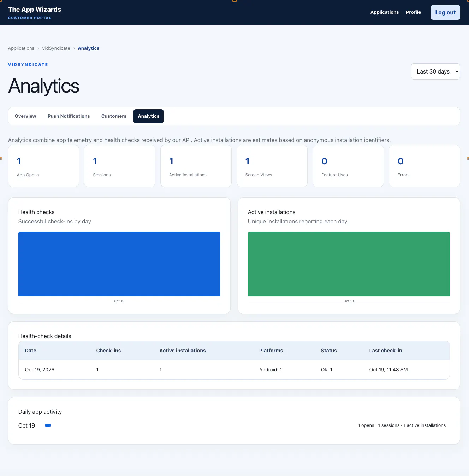Viewport: 469px width, 476px height.
Task: Click the Platforms column header
Action: [x=271, y=351]
